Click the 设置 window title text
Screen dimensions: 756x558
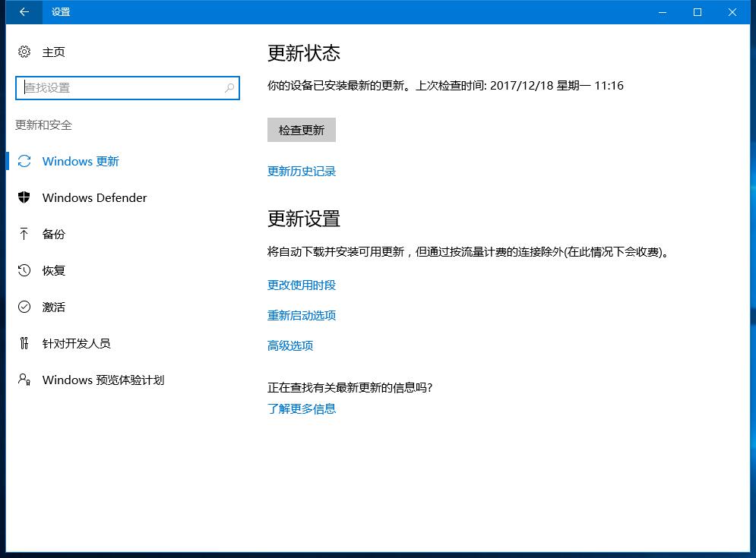[x=61, y=12]
